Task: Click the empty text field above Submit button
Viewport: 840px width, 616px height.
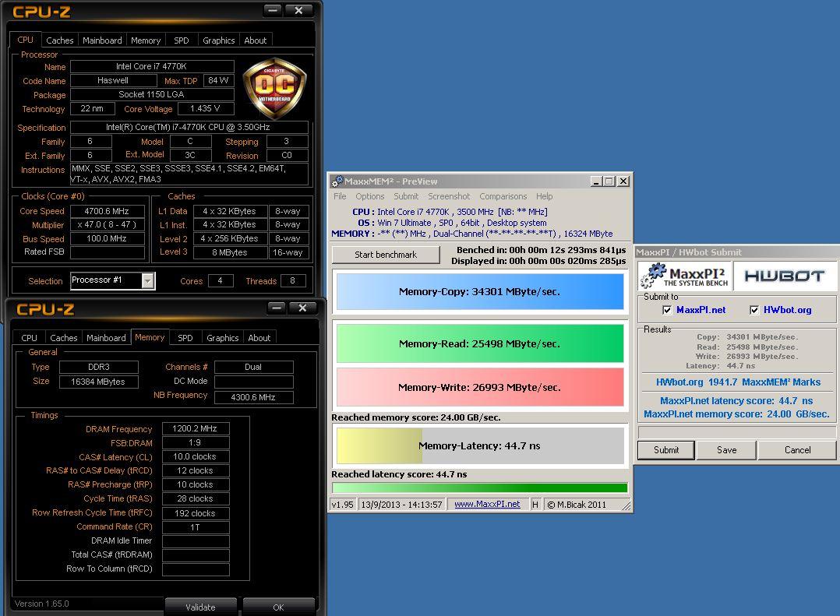Action: click(x=736, y=432)
